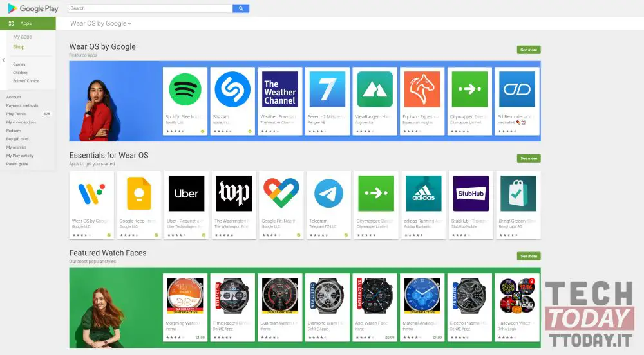Click Essentials for Wear OS heading
This screenshot has height=355, width=644.
pyautogui.click(x=109, y=156)
